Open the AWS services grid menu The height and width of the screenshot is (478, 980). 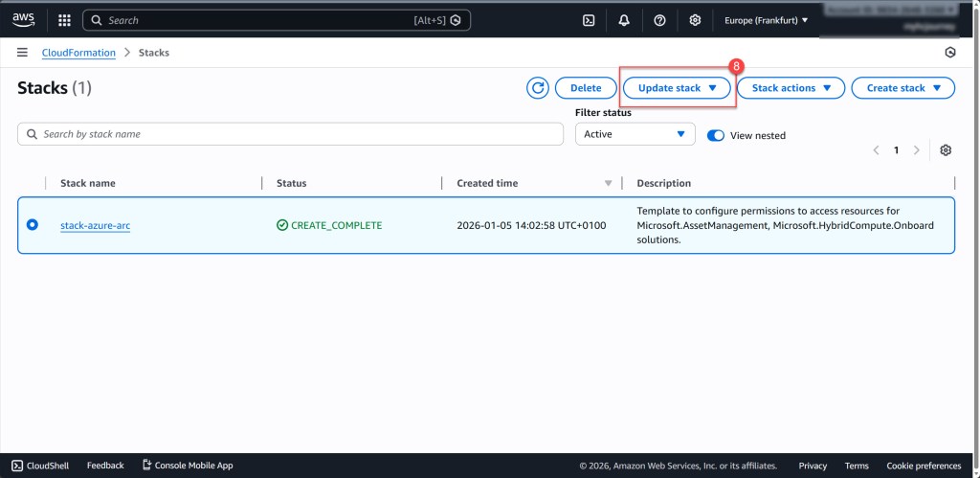pos(64,20)
